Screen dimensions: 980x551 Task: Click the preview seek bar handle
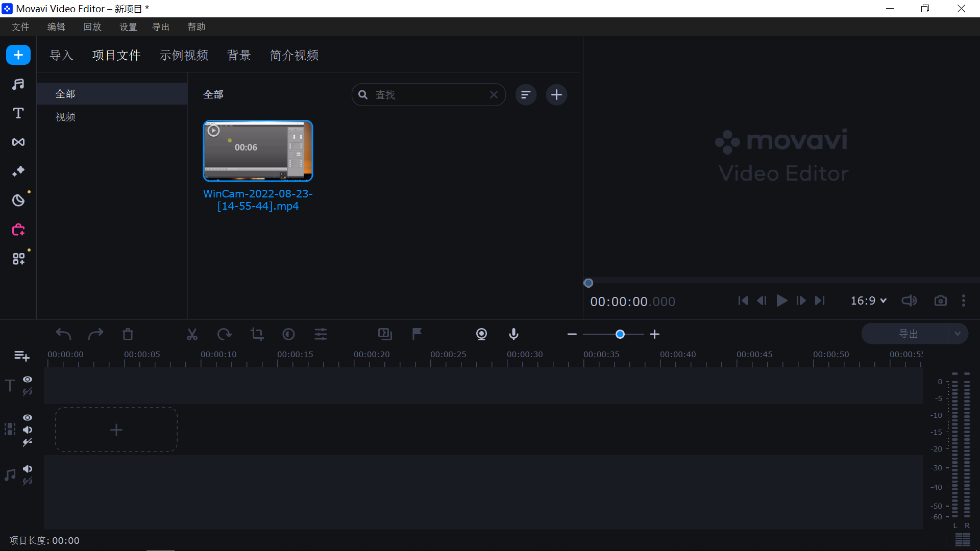click(x=589, y=283)
